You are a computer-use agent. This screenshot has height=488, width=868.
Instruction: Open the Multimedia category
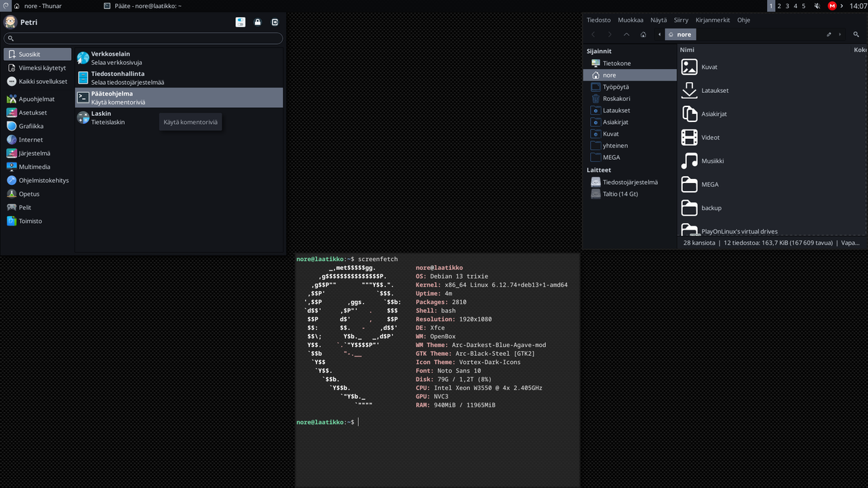pyautogui.click(x=37, y=167)
